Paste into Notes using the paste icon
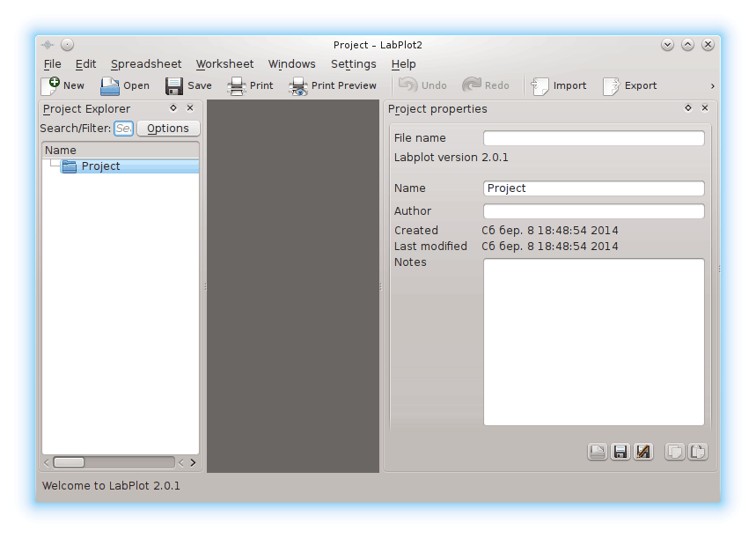This screenshot has height=538, width=756. tap(696, 451)
